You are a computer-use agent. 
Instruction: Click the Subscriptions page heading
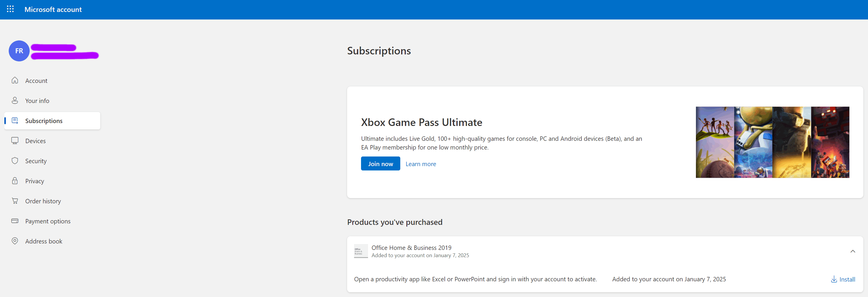coord(379,51)
